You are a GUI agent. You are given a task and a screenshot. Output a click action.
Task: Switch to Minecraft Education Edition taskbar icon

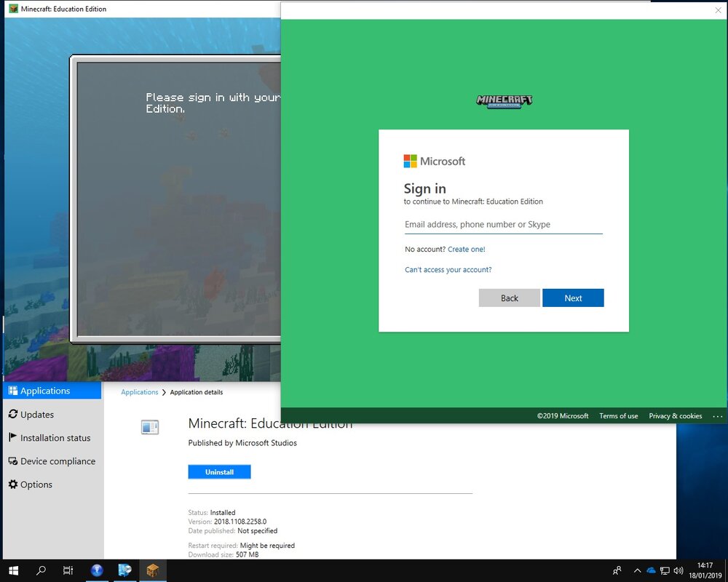153,570
